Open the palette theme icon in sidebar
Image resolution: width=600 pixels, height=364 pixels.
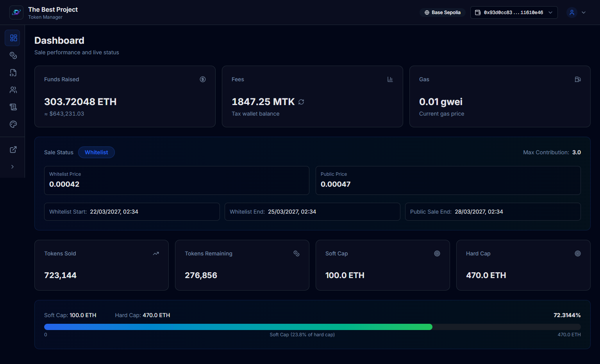tap(13, 124)
